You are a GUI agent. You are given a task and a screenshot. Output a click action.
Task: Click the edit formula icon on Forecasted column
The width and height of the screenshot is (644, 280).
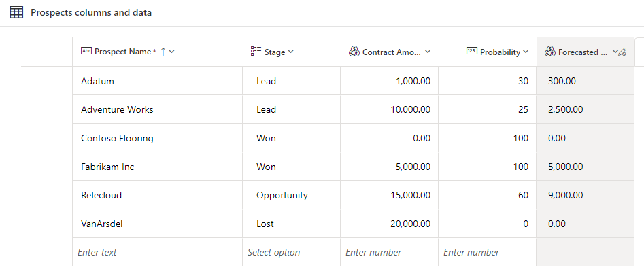point(622,52)
